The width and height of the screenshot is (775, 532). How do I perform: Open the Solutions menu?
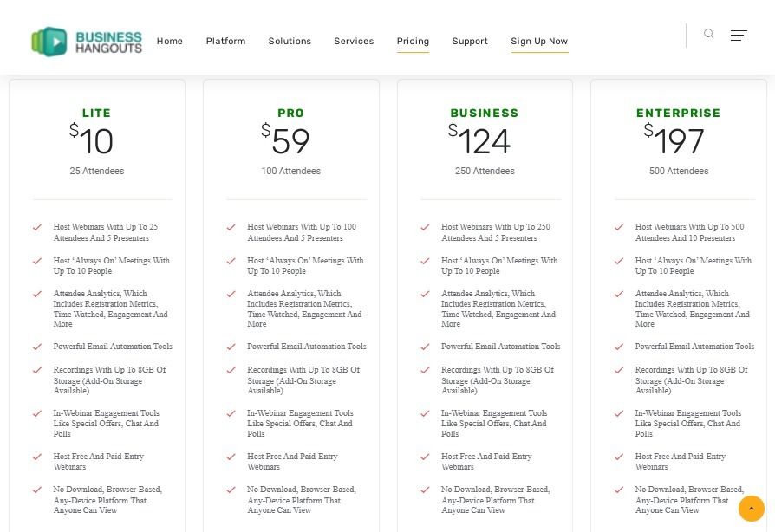coord(290,41)
